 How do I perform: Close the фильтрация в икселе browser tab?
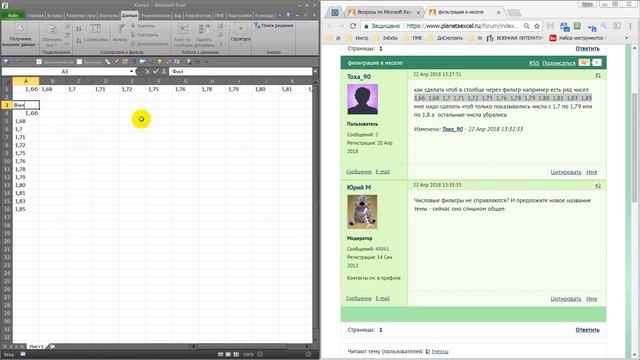click(498, 13)
